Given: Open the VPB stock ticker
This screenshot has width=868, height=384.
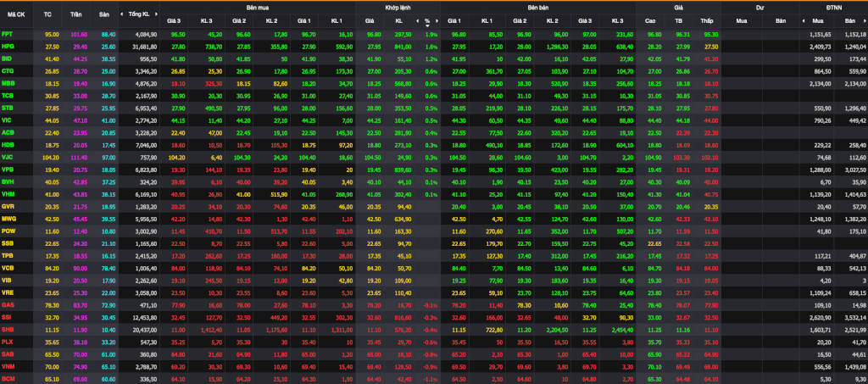Looking at the screenshot, I should point(7,170).
